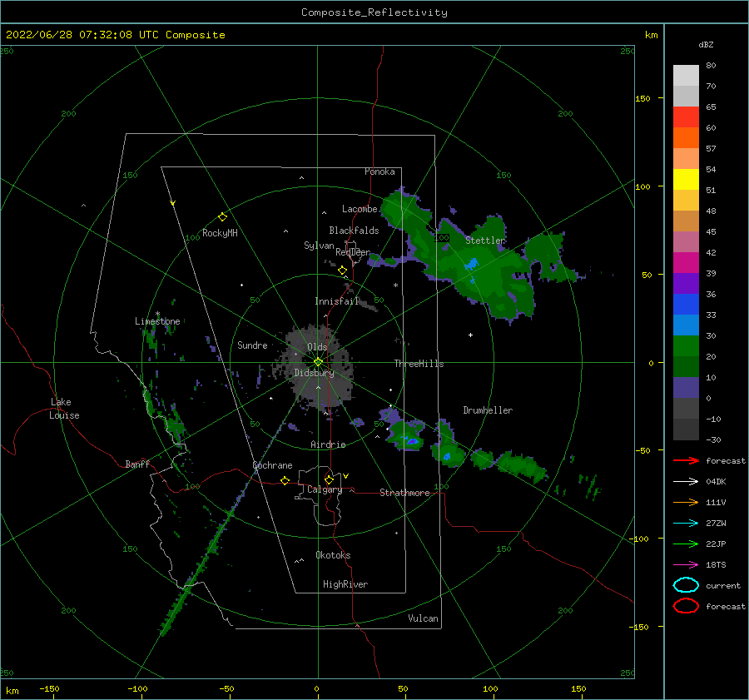The width and height of the screenshot is (749, 700).
Task: Select the bright green swatch above 20 dBZ
Action: [686, 346]
